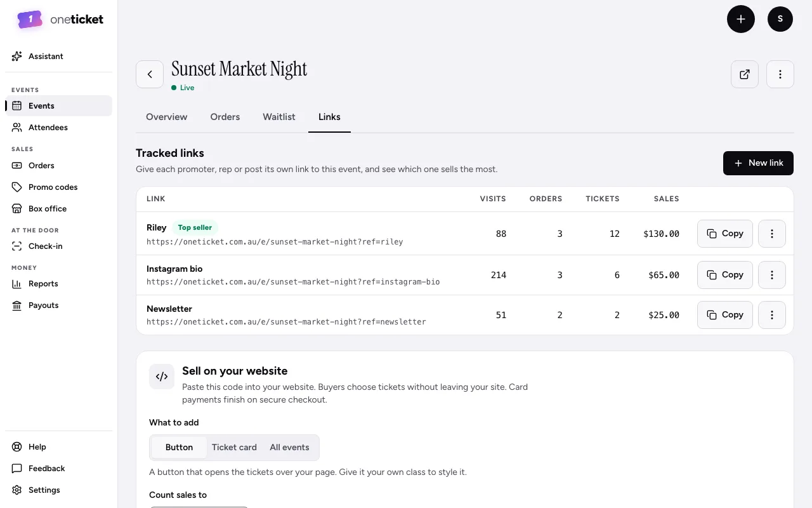
Task: Click the Riley link URL text
Action: point(275,242)
